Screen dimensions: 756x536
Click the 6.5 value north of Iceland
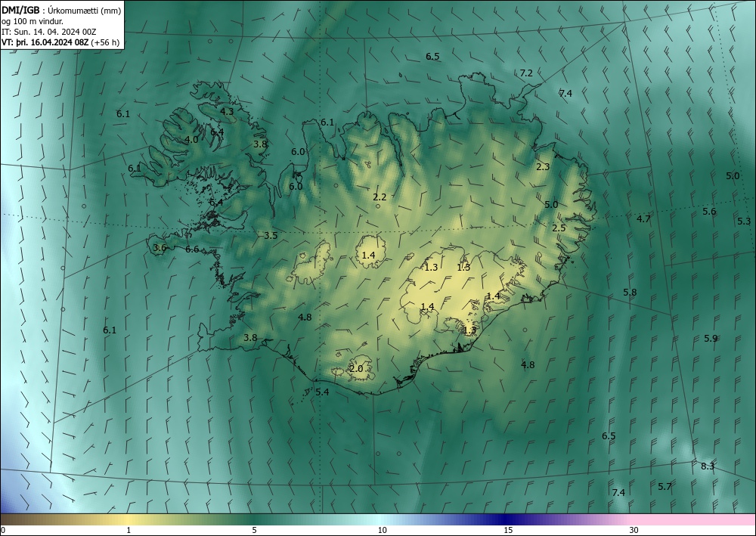(x=432, y=57)
